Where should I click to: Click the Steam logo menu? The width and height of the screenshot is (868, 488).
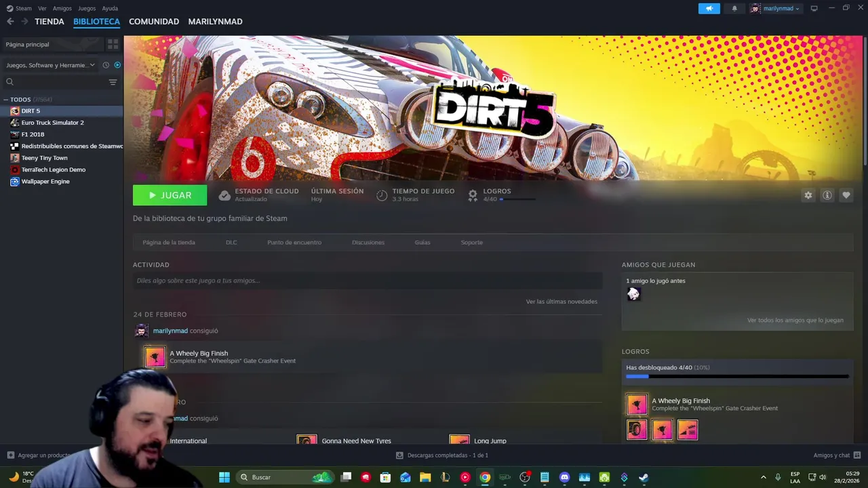pyautogui.click(x=19, y=8)
